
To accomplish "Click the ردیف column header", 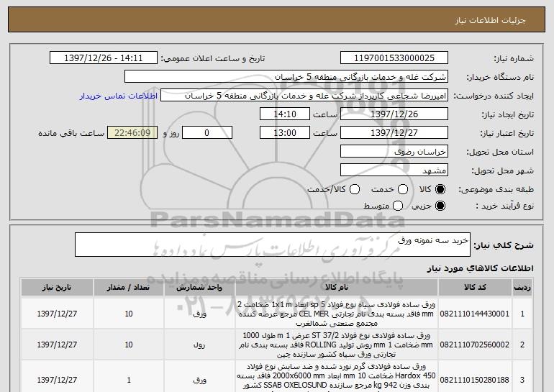I will [x=522, y=288].
